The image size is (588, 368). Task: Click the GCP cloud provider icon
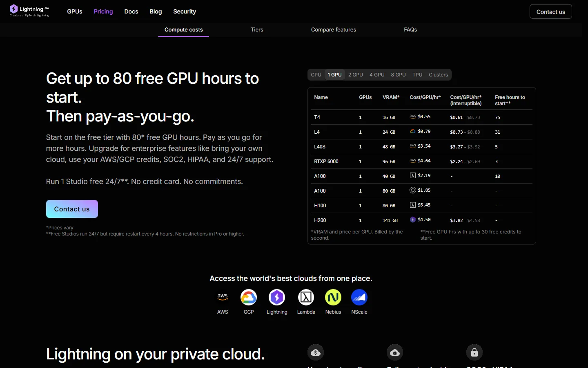click(249, 297)
